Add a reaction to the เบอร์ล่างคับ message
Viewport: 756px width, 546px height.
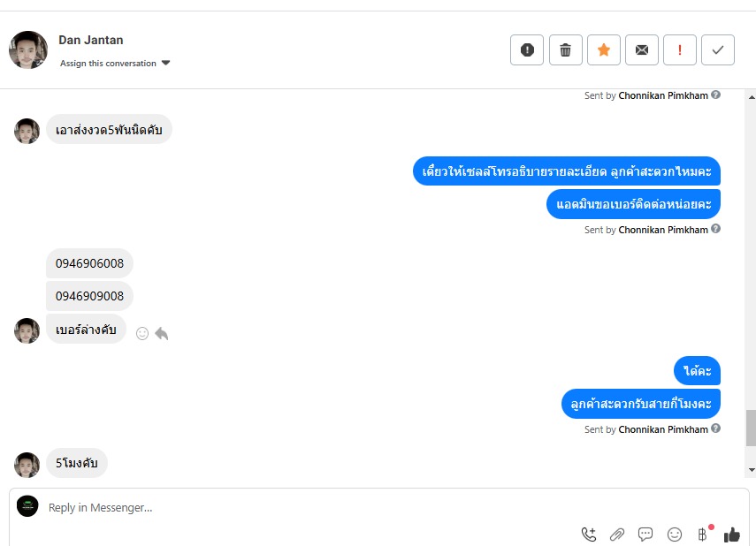(142, 333)
